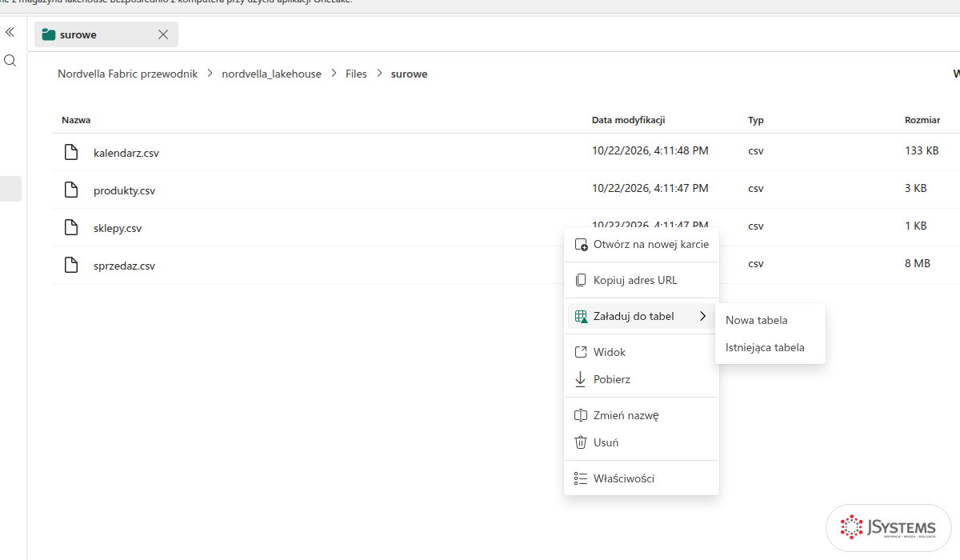This screenshot has width=960, height=560.
Task: Select the sklepy.csv file name
Action: point(118,228)
